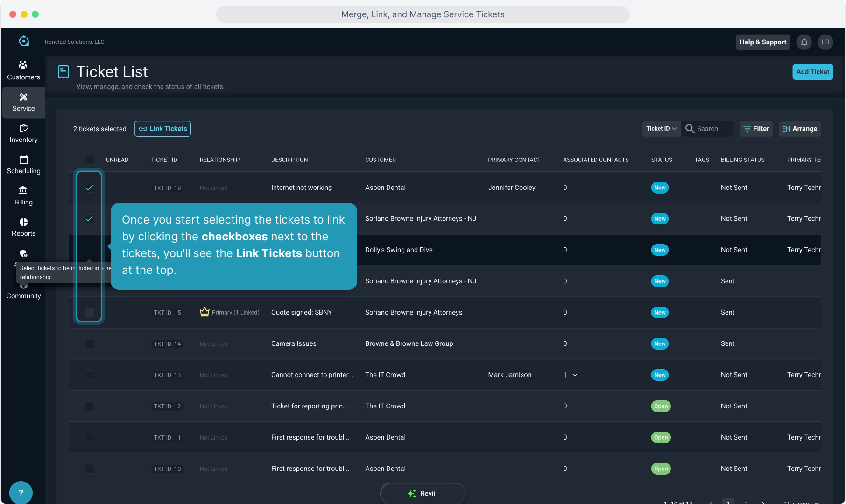846x504 pixels.
Task: Open the Reports pie chart icon
Action: click(x=23, y=222)
